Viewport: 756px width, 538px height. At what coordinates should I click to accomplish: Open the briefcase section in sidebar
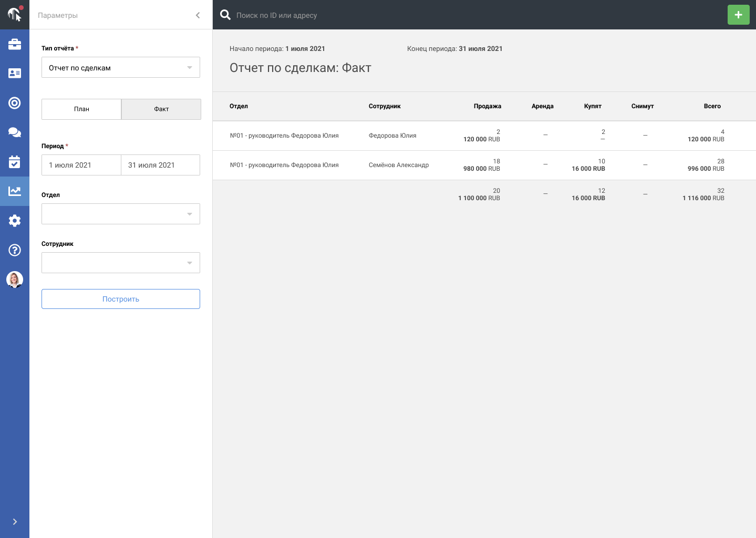(15, 44)
